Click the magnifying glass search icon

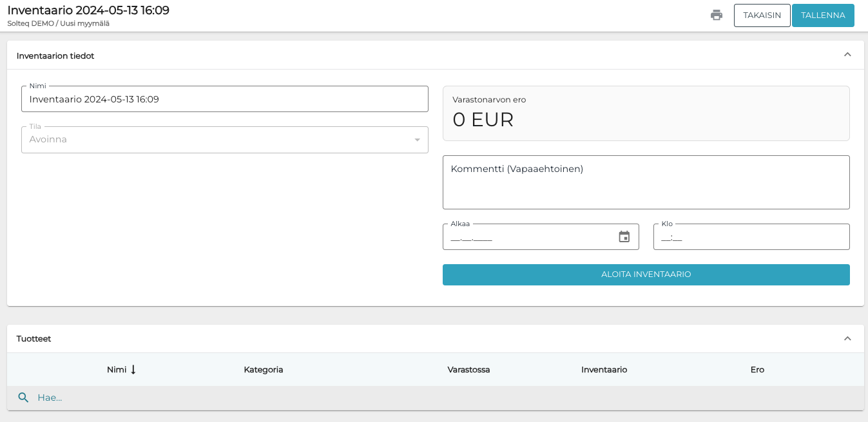(23, 398)
